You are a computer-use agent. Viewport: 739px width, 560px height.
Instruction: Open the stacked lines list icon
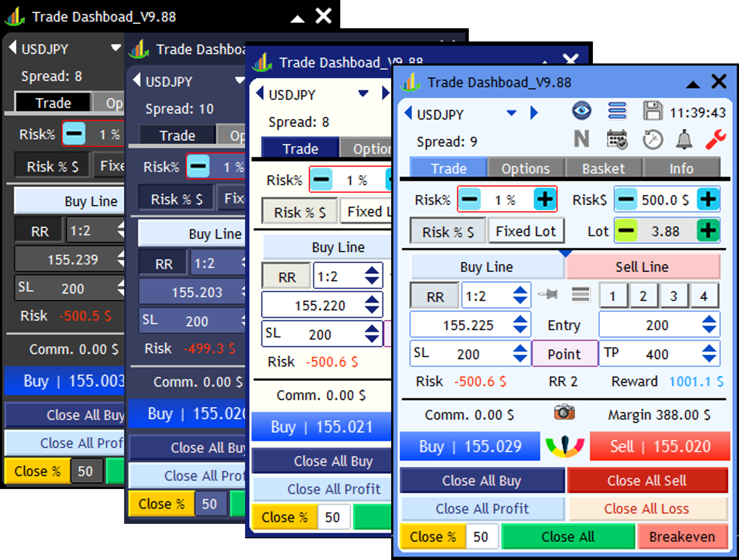tap(617, 111)
